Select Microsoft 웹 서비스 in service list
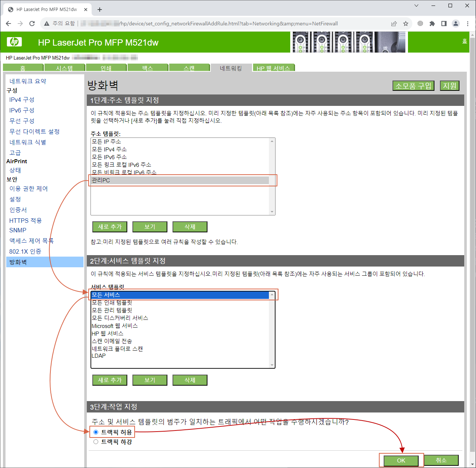The height and width of the screenshot is (468, 476). coord(180,326)
